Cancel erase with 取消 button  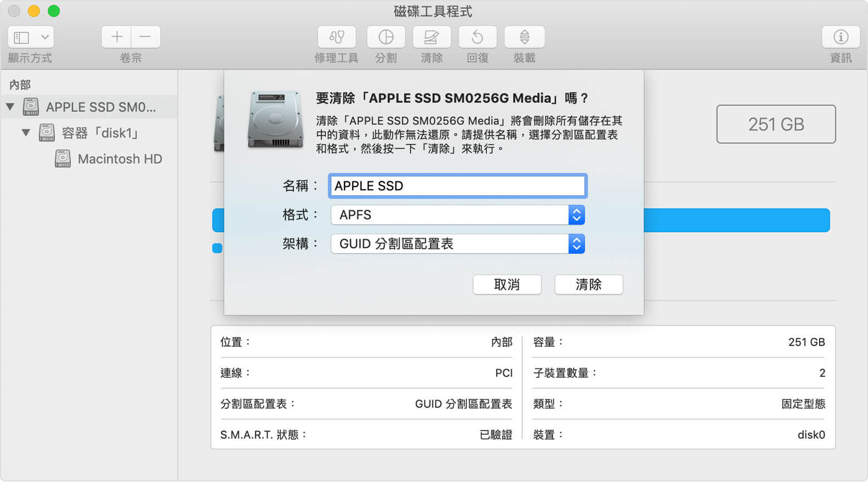(x=507, y=284)
